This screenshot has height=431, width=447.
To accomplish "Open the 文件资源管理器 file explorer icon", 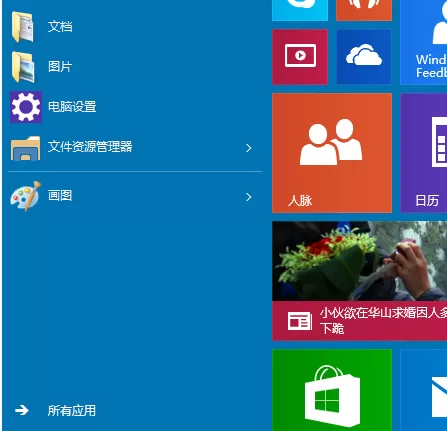I will (25, 148).
